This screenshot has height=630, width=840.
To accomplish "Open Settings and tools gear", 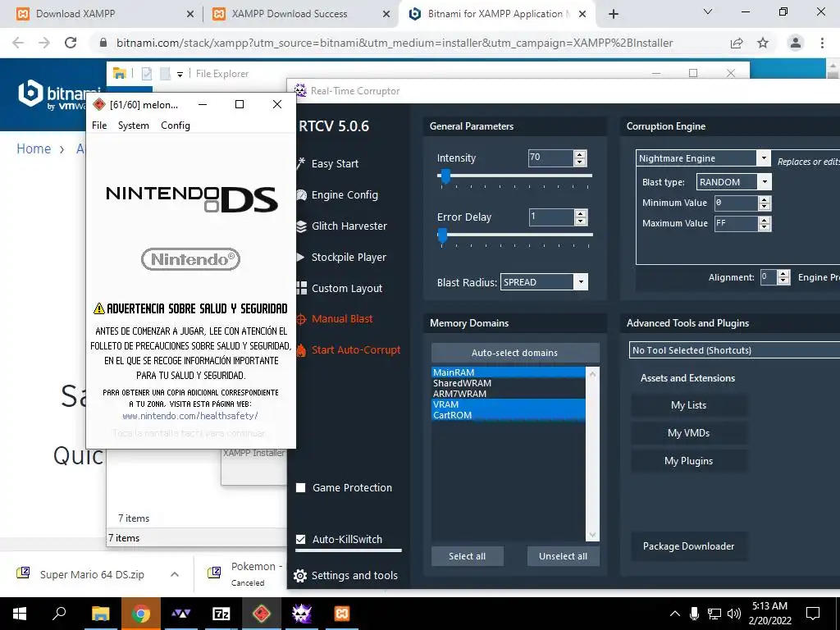I will pos(345,575).
